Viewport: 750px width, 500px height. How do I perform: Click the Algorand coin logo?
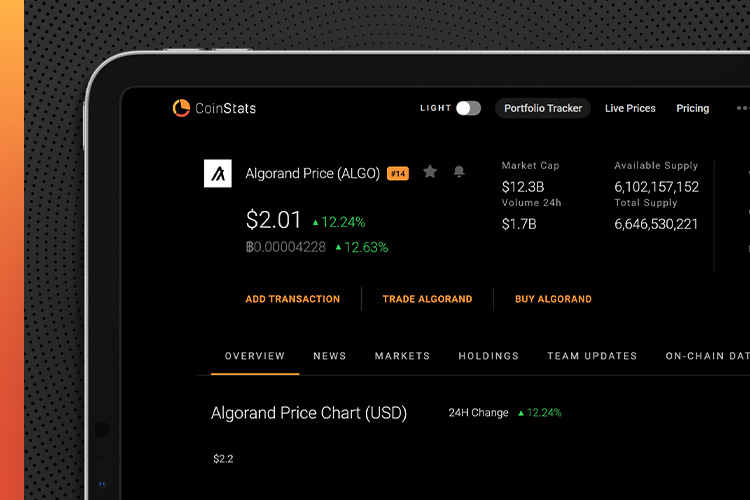[218, 173]
